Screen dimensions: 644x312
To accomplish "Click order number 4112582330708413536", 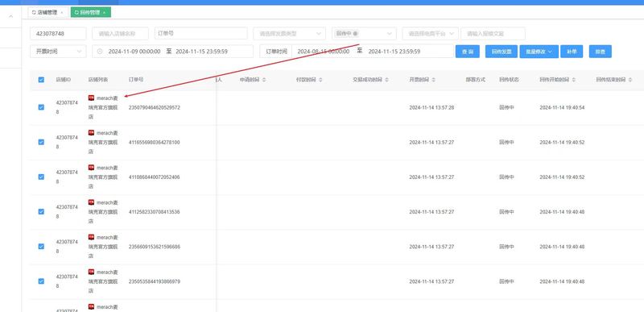I will click(154, 212).
